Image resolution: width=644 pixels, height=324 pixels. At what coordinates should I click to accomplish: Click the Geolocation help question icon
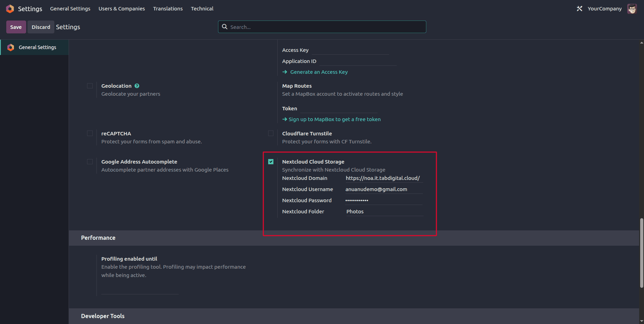point(137,86)
